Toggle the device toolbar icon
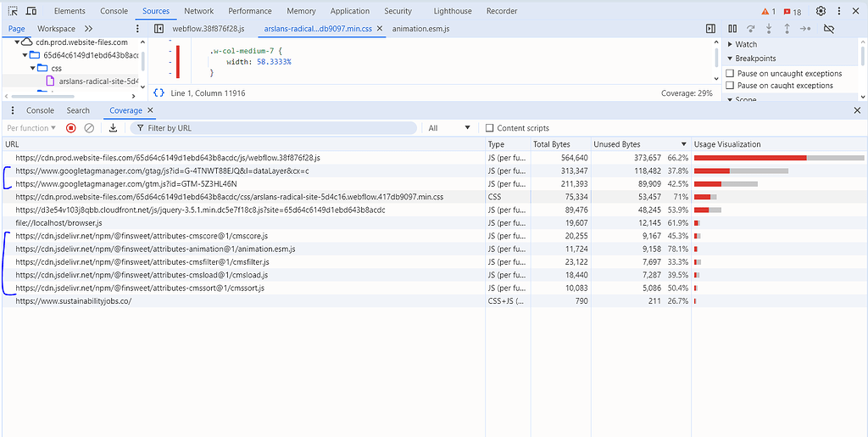This screenshot has width=868, height=437. click(31, 11)
